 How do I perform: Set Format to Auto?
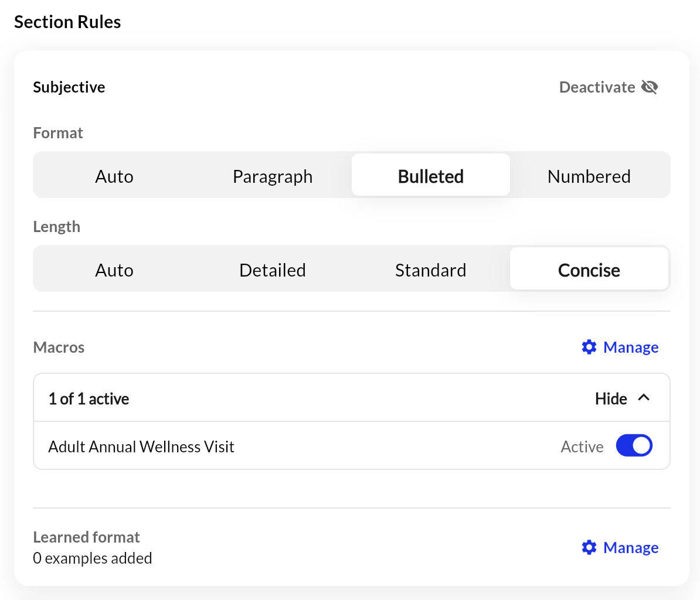click(x=114, y=176)
